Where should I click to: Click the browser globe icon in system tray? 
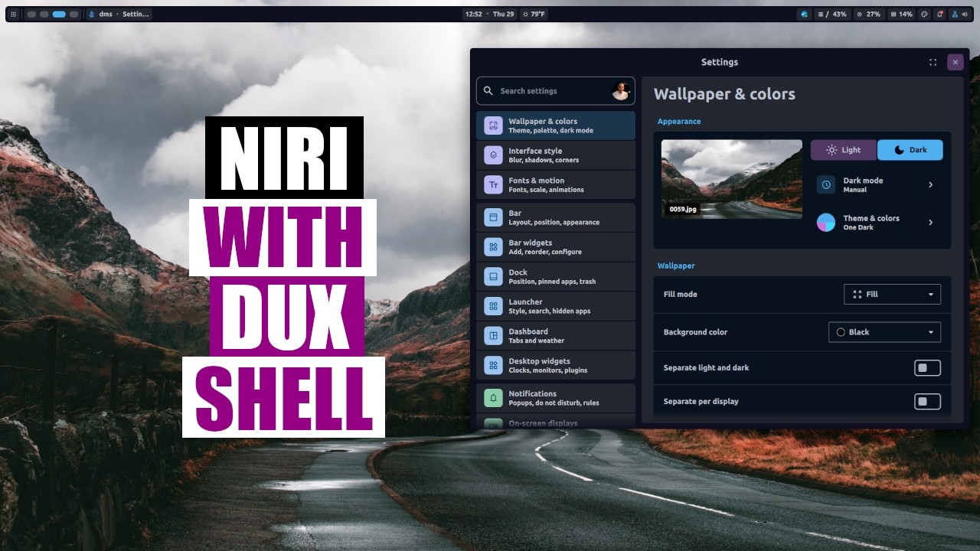coord(804,14)
